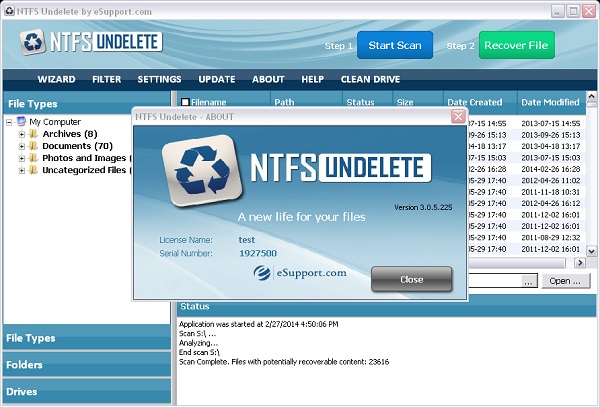Click the Version 3.0.5.225 text

pyautogui.click(x=423, y=207)
